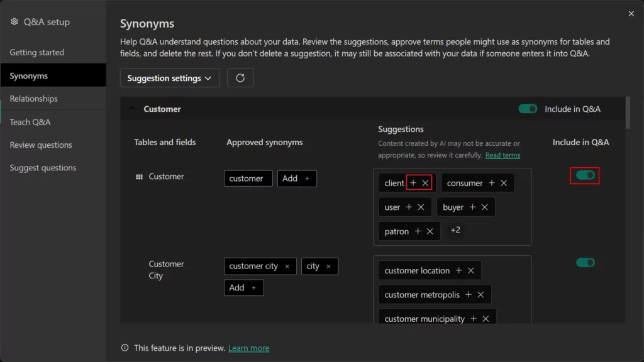Delete the "consumer" suggestion with the X
The height and width of the screenshot is (362, 644).
tap(503, 182)
